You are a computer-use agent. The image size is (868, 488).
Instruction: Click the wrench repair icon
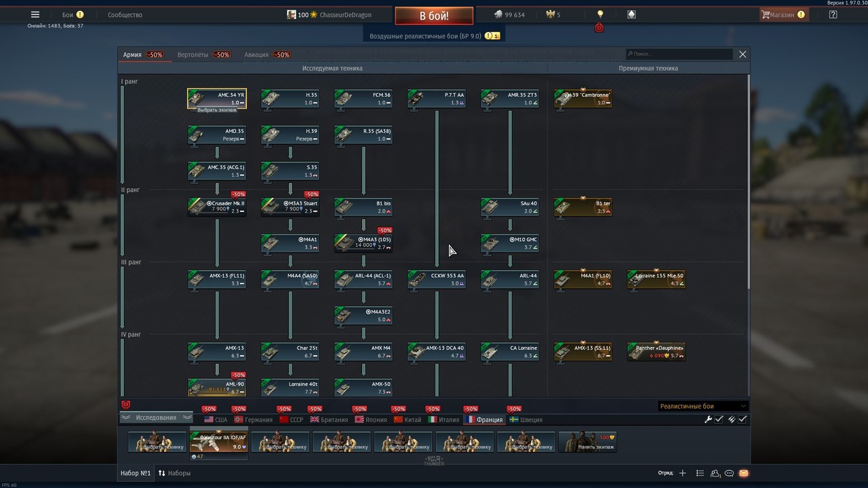pos(709,420)
